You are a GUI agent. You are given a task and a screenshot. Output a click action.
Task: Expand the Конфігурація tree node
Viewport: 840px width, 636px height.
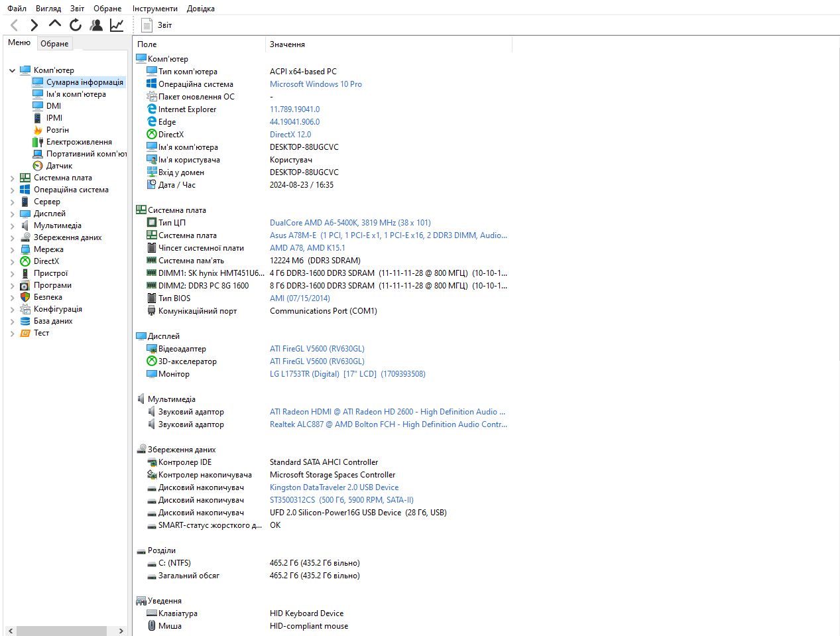[x=12, y=309]
